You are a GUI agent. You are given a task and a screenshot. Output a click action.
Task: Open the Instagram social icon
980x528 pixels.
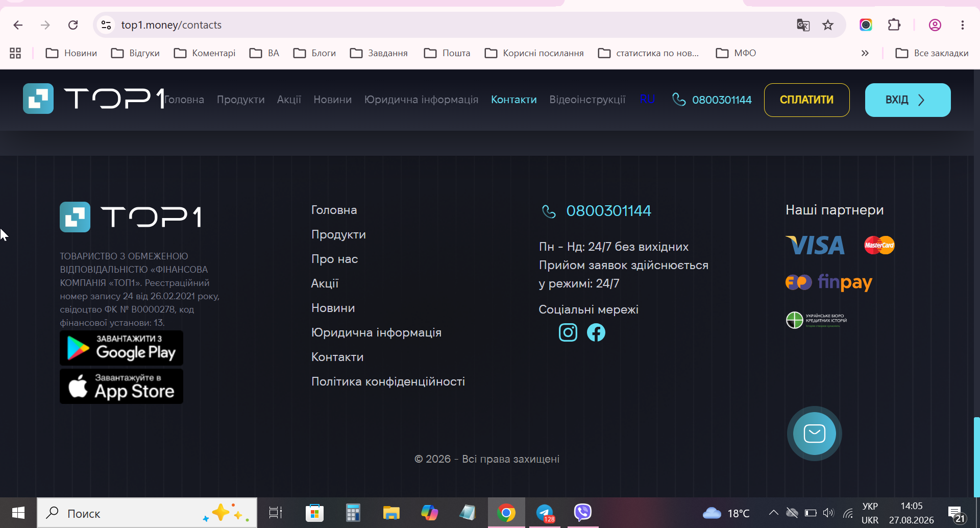[x=568, y=332]
